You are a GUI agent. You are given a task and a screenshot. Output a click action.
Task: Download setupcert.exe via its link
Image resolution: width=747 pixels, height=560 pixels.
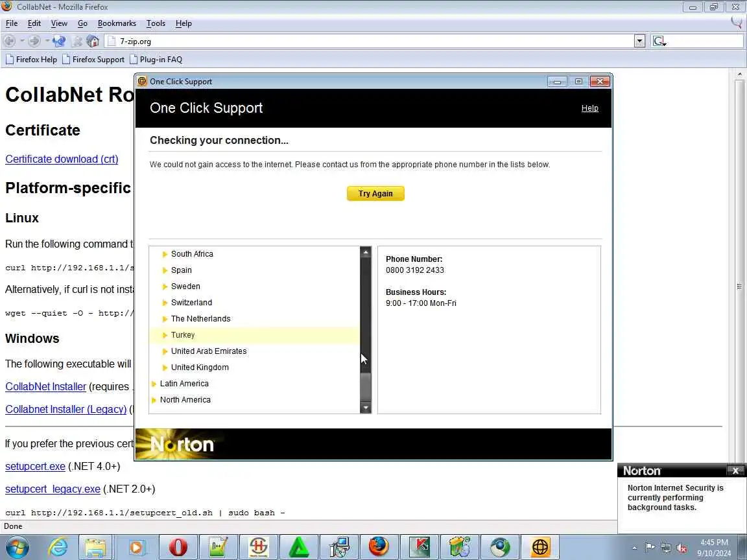click(x=35, y=466)
